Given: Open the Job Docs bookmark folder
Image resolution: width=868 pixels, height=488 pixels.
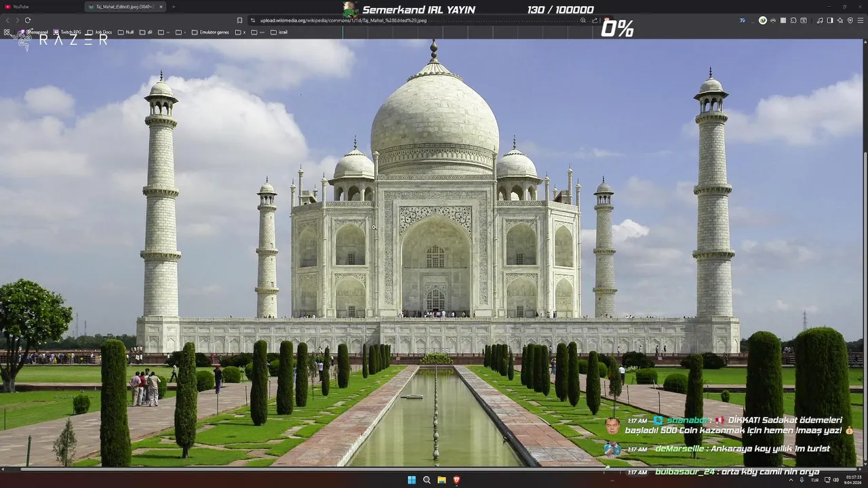Looking at the screenshot, I should click(100, 32).
